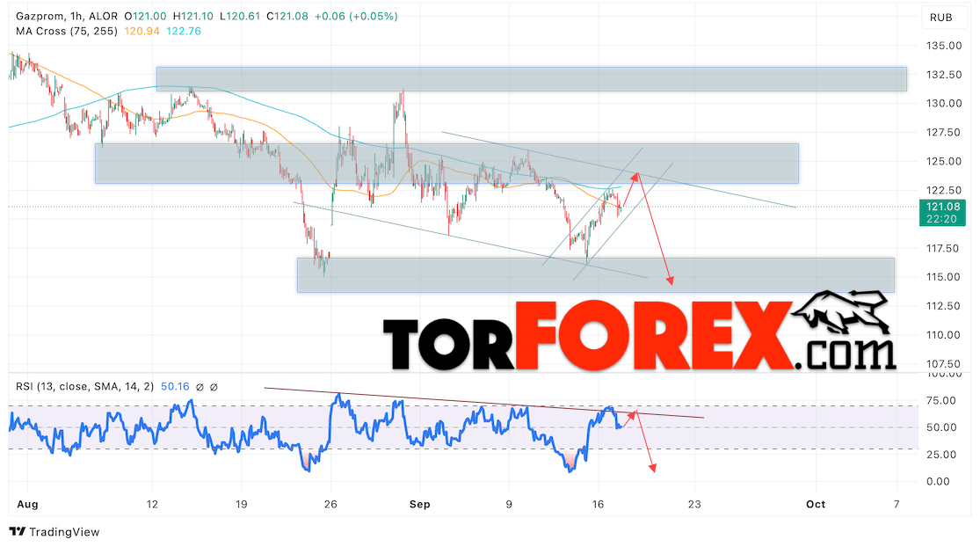Click the 112.50 price axis label
This screenshot has height=547, width=980.
point(944,306)
